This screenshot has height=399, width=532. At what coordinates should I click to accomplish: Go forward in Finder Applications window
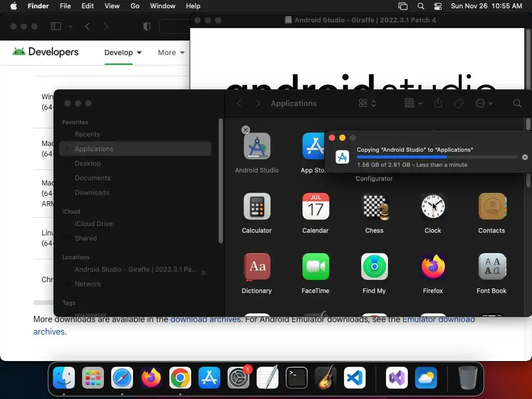(x=258, y=103)
